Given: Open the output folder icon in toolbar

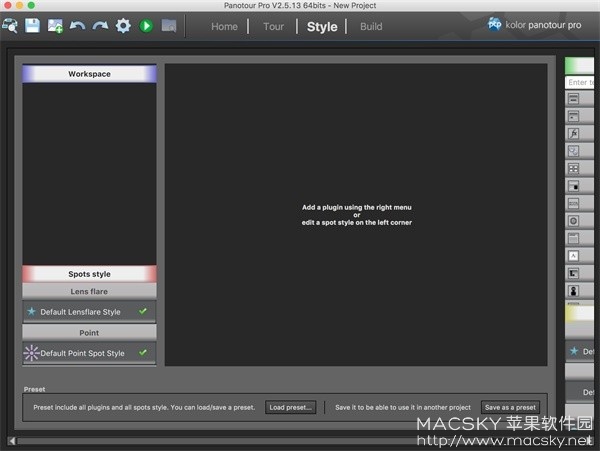Looking at the screenshot, I should coord(169,26).
